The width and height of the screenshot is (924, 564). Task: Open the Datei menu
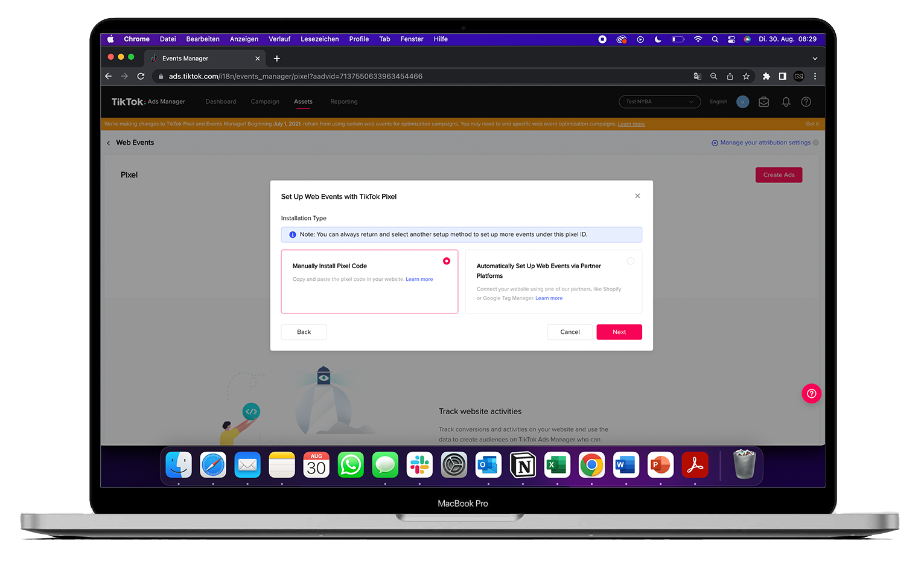168,39
